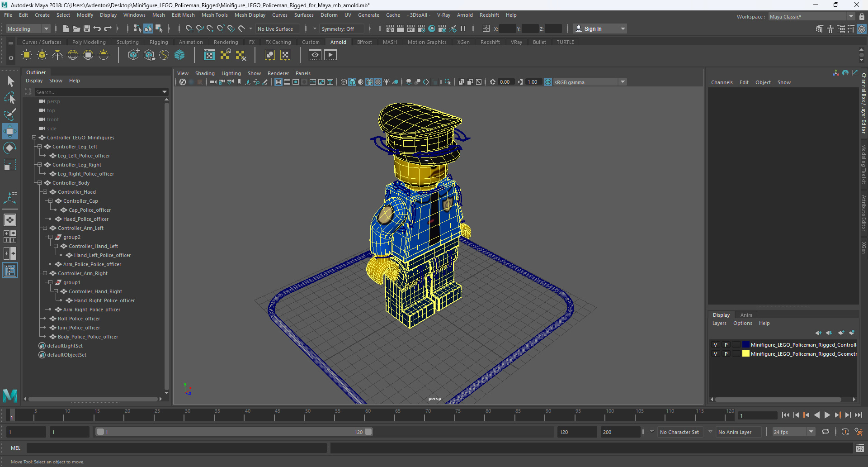Viewport: 868px width, 467px height.
Task: Go to start of playback range
Action: (x=786, y=415)
